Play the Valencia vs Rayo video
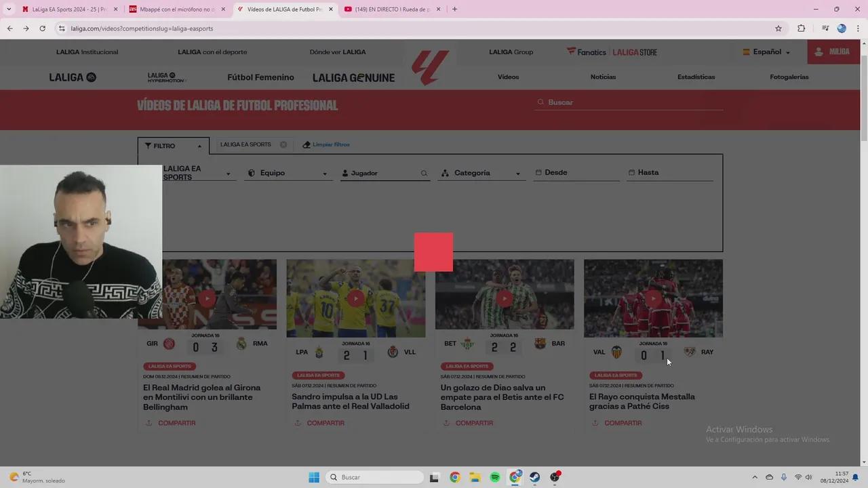 (653, 298)
